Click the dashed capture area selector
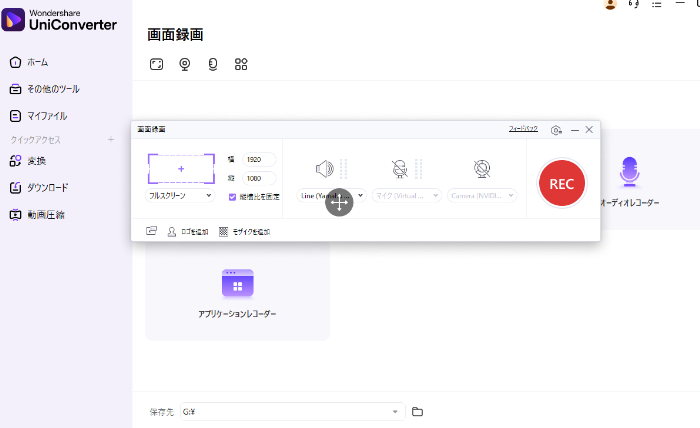 pos(181,169)
